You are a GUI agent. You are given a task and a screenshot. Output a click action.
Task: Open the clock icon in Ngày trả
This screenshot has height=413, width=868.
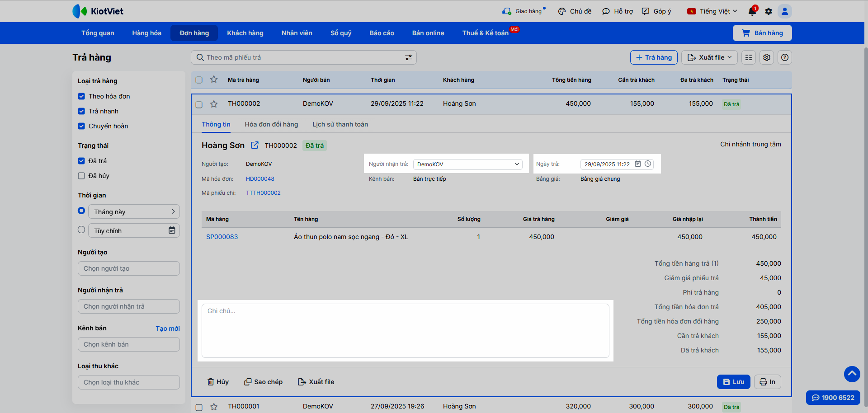(648, 164)
